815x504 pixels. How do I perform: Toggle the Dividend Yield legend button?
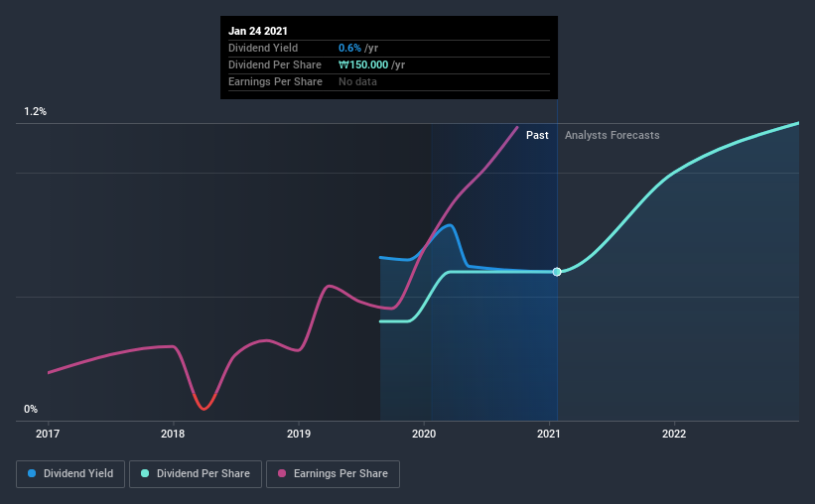[70, 474]
